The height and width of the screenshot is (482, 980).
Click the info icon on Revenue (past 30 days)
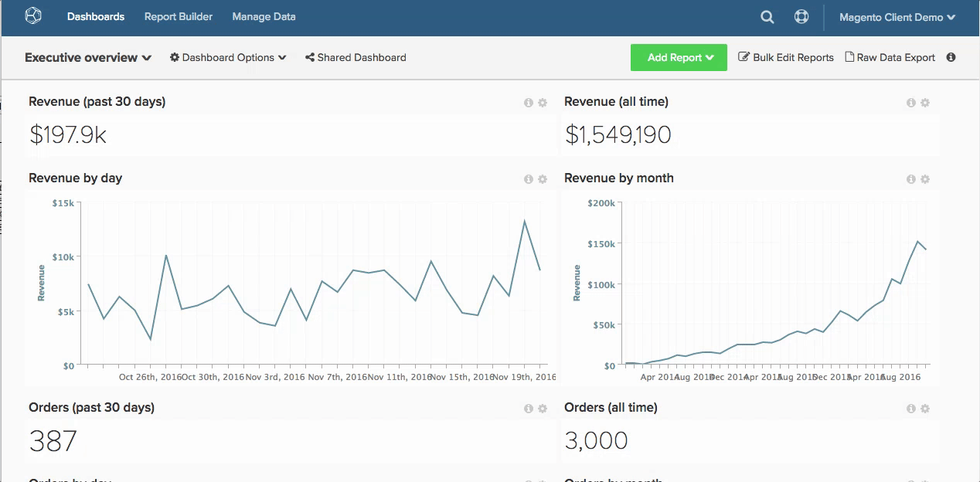point(529,102)
